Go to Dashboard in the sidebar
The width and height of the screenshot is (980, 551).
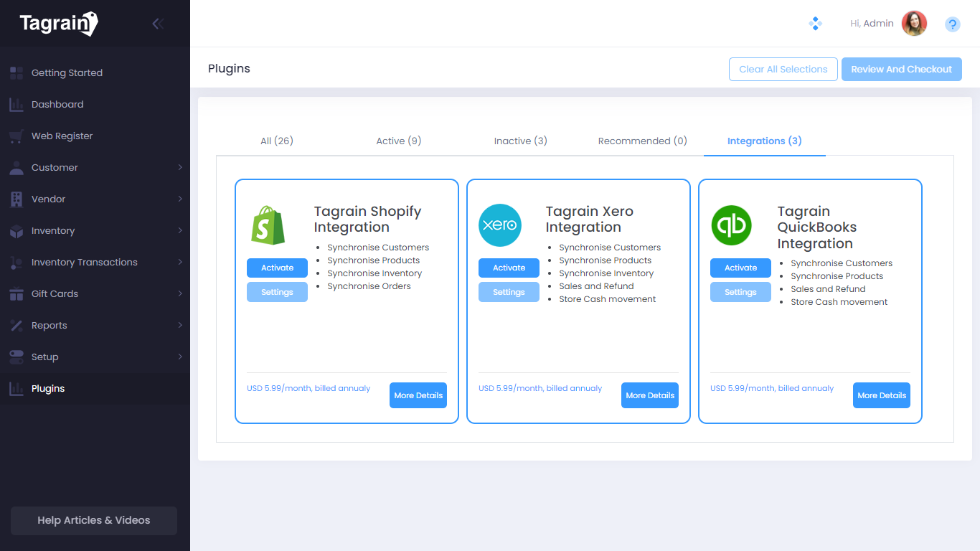pos(57,104)
